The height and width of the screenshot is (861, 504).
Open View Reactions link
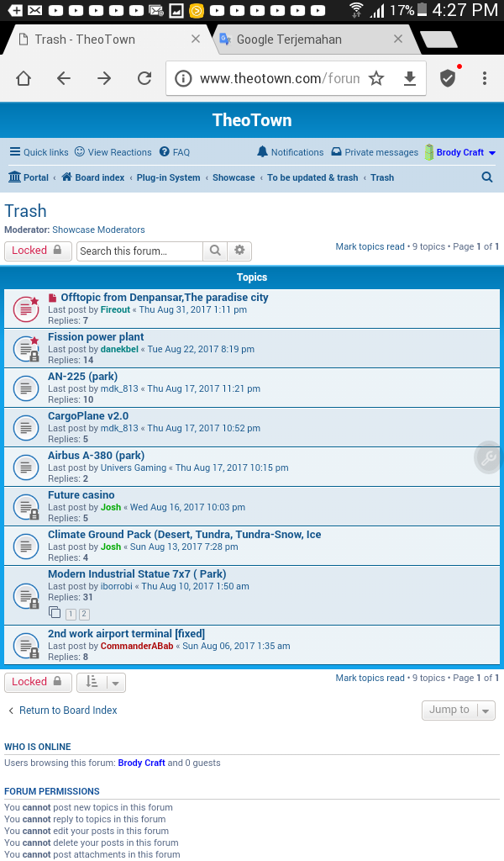(x=113, y=152)
